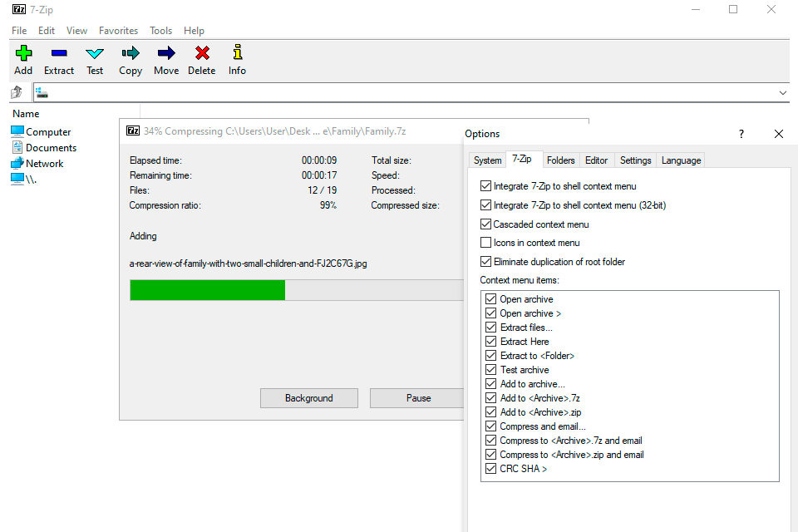The image size is (798, 532).
Task: Uncheck Extract to <Folder> item
Action: coord(490,355)
